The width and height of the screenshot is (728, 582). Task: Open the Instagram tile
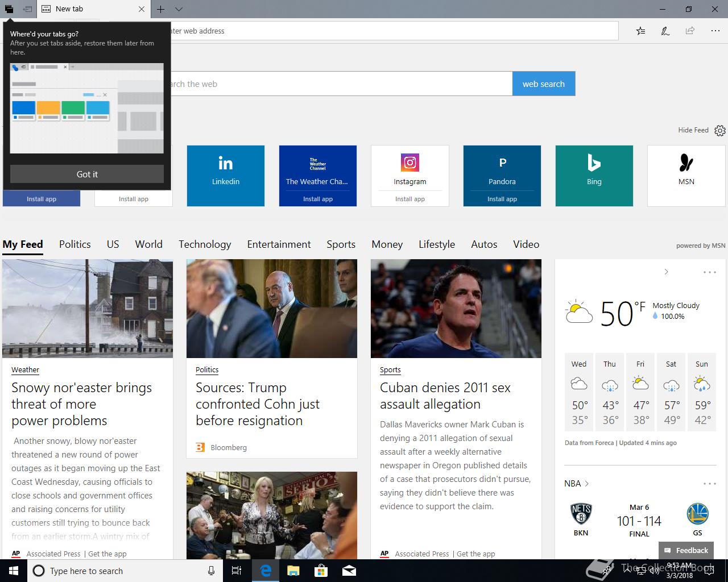410,169
